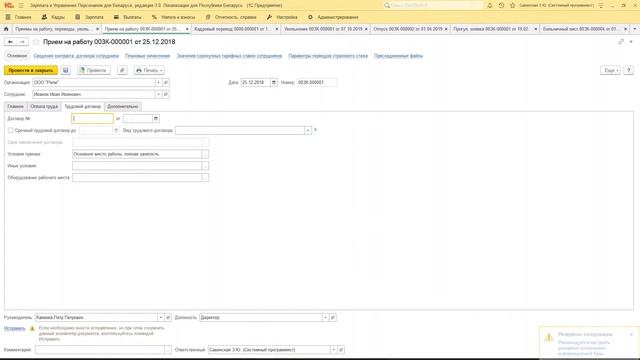Switch to the 'Оплата труда' form tab

44,107
